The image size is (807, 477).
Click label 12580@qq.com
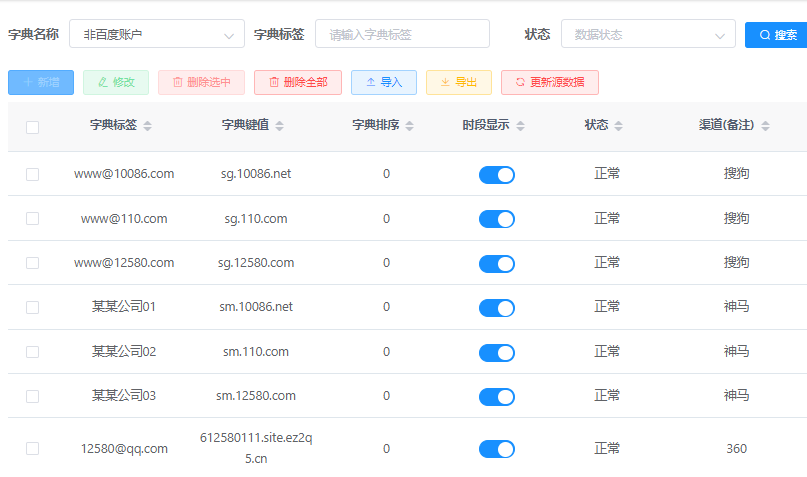click(124, 449)
